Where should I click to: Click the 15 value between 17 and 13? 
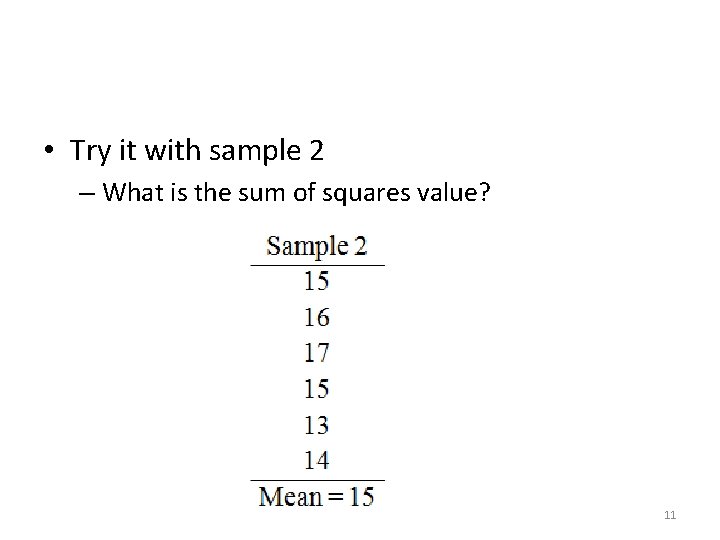[316, 388]
